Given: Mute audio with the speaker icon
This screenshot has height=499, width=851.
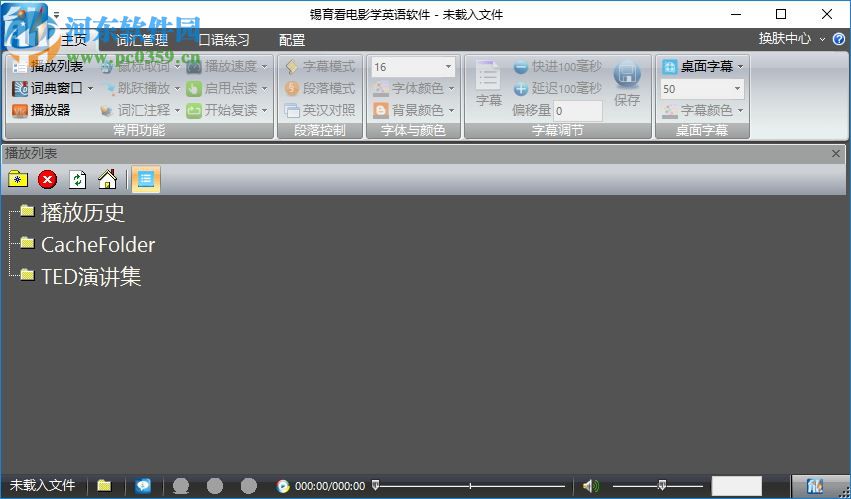Looking at the screenshot, I should 591,485.
